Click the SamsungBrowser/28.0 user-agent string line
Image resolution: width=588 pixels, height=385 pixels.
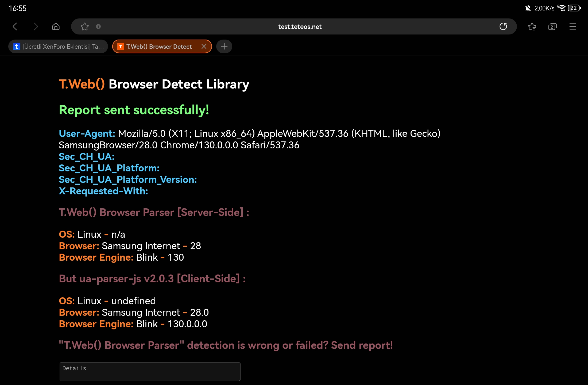click(x=179, y=145)
